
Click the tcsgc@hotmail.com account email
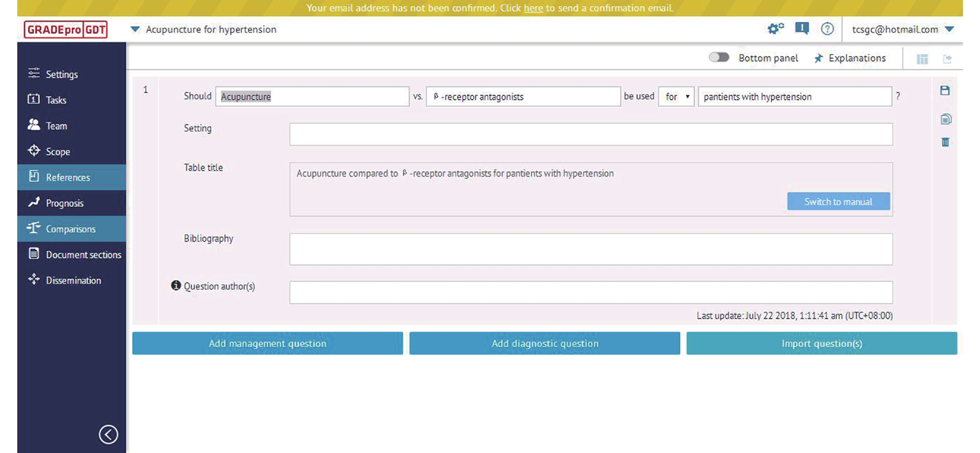coord(895,29)
